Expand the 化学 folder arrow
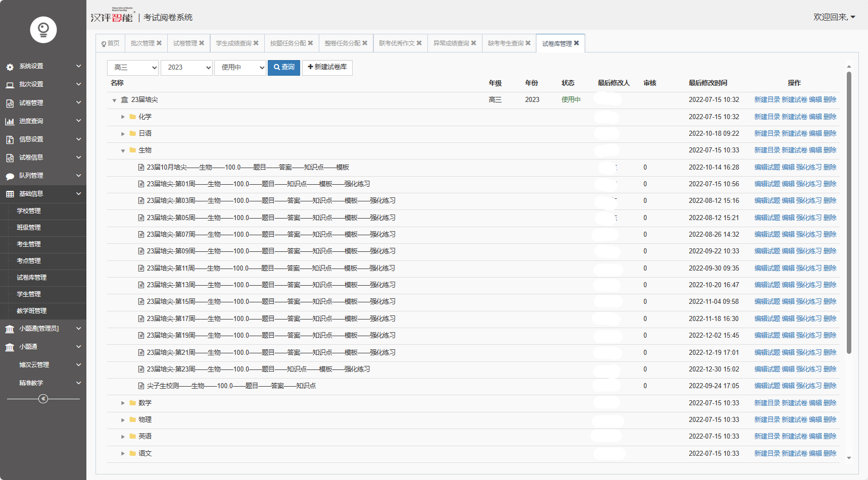 click(x=123, y=117)
